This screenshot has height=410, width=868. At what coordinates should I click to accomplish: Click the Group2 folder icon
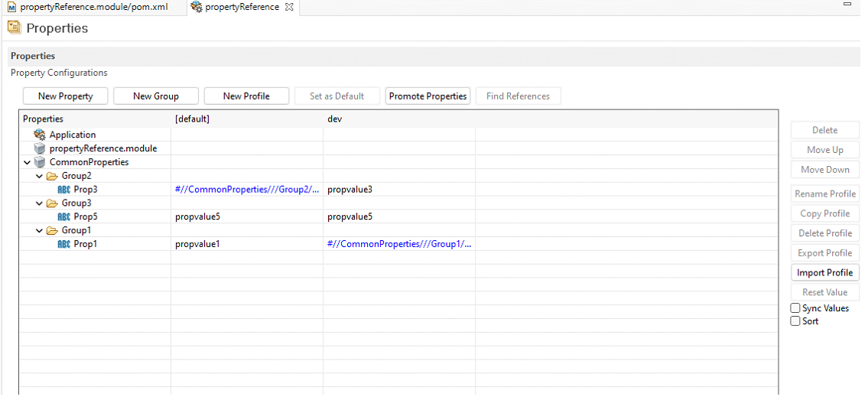pyautogui.click(x=52, y=176)
